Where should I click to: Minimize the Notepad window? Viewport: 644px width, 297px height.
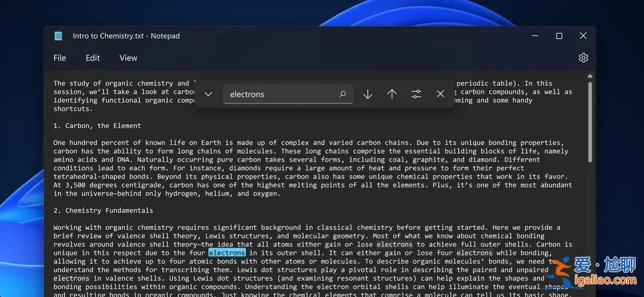coord(535,36)
